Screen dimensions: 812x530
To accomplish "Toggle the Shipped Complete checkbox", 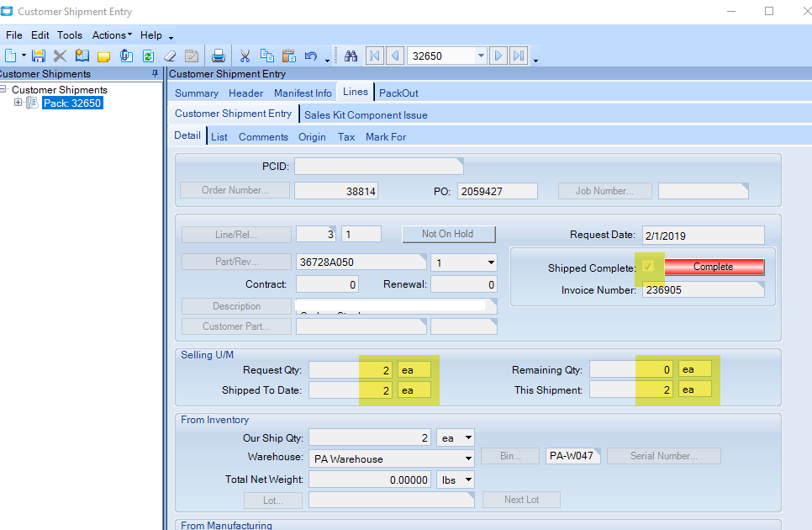I will 649,267.
